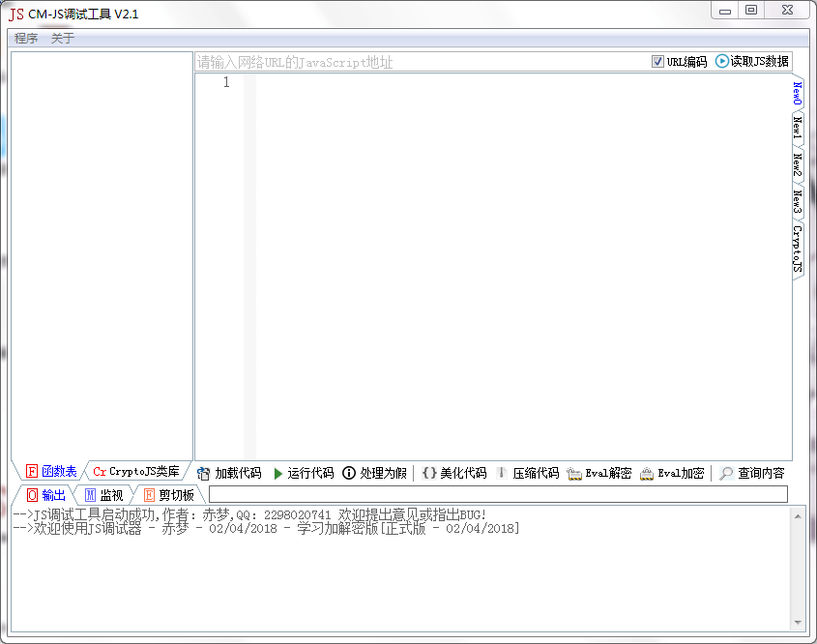Click the Cr icon of CryptoJS类库
The height and width of the screenshot is (644, 817).
pos(100,472)
